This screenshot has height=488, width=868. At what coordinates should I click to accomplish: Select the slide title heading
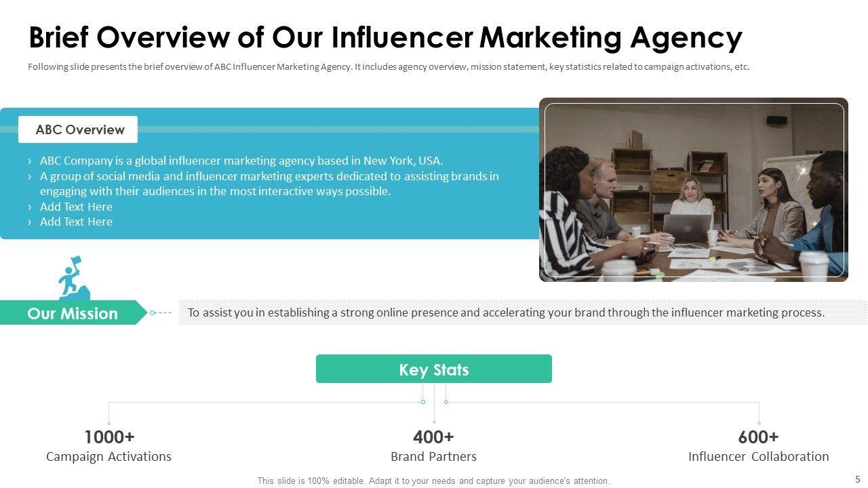pyautogui.click(x=385, y=38)
